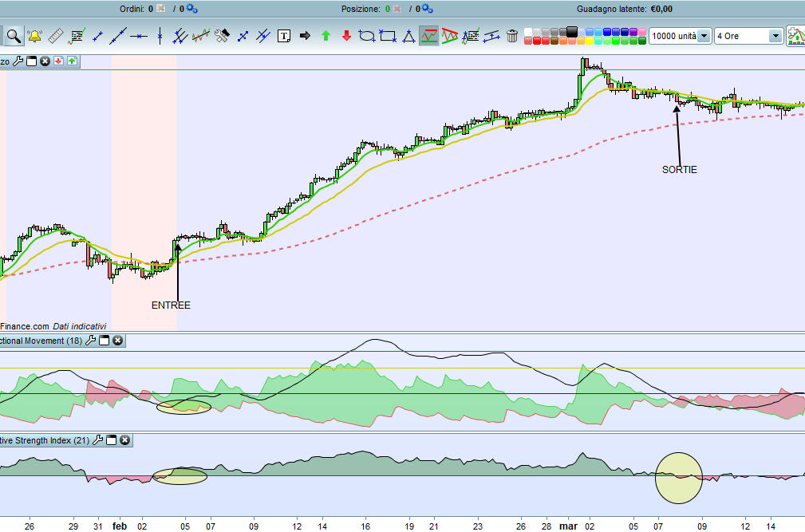Select the horizontal line tool
Screen dimensions: 805x532
(x=139, y=36)
